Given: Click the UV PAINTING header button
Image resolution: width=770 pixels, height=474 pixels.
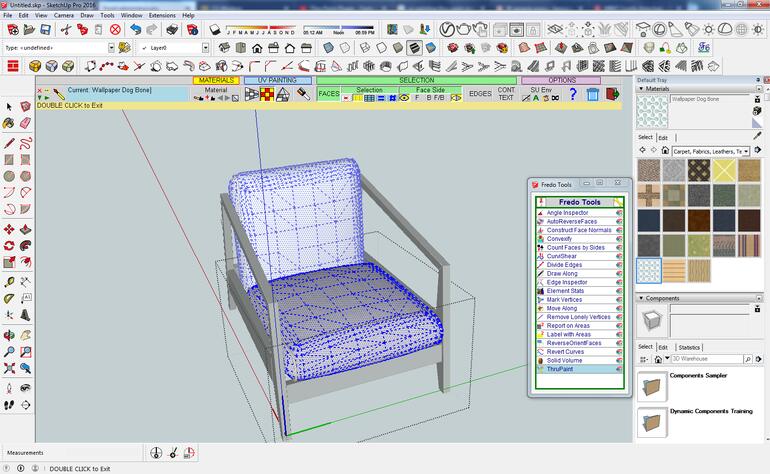Looking at the screenshot, I should click(x=277, y=80).
